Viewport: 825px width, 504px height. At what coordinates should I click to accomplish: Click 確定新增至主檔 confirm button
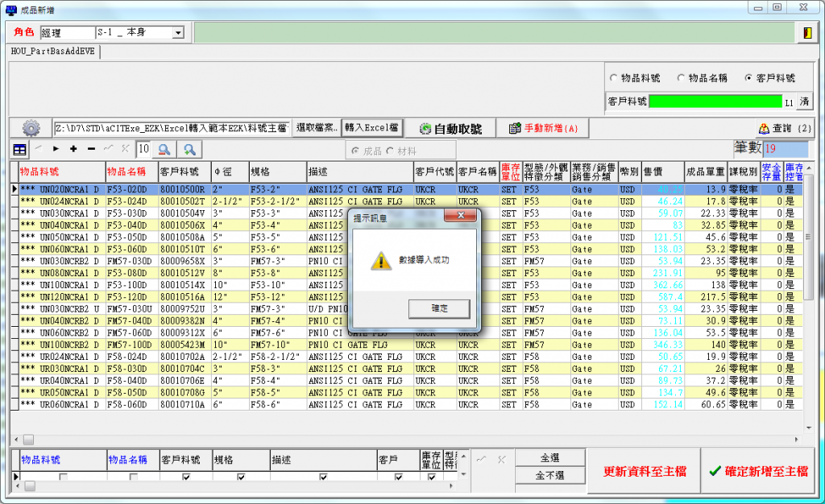tap(758, 471)
